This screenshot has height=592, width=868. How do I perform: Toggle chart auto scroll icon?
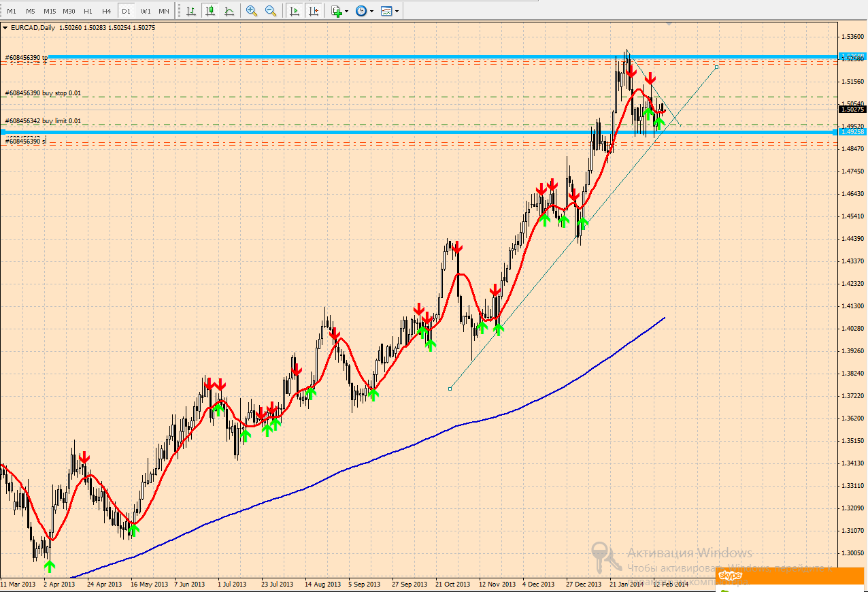pos(294,11)
